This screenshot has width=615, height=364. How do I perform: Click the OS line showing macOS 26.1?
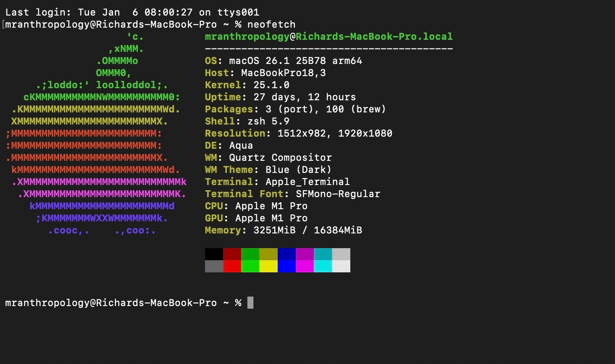pos(283,61)
